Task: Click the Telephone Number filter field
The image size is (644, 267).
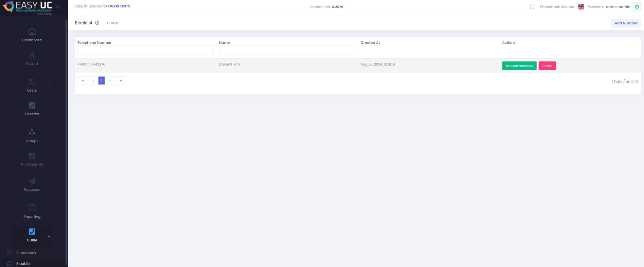Action: tap(145, 51)
